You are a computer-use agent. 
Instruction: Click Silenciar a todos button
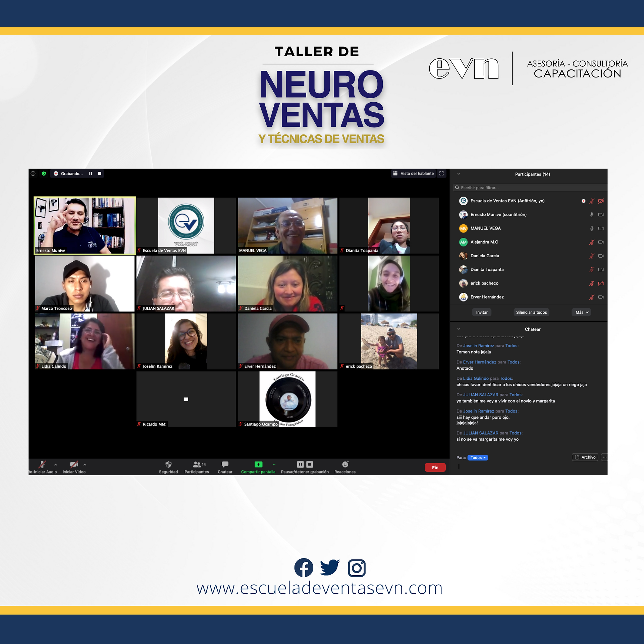coord(532,312)
